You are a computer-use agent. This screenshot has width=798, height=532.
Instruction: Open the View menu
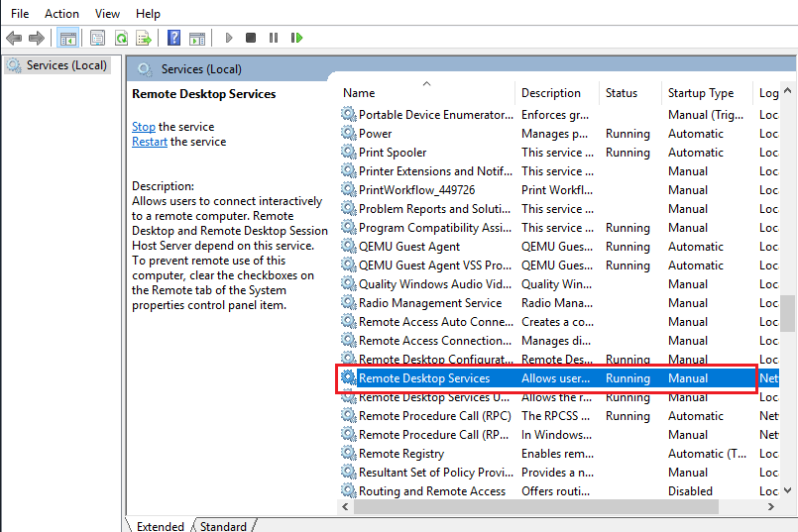[x=107, y=14]
